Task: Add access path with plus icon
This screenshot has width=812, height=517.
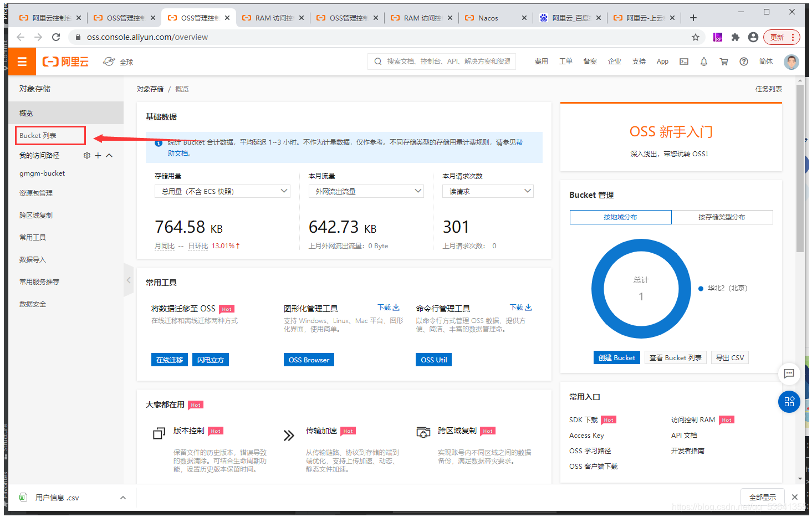Action: [98, 156]
